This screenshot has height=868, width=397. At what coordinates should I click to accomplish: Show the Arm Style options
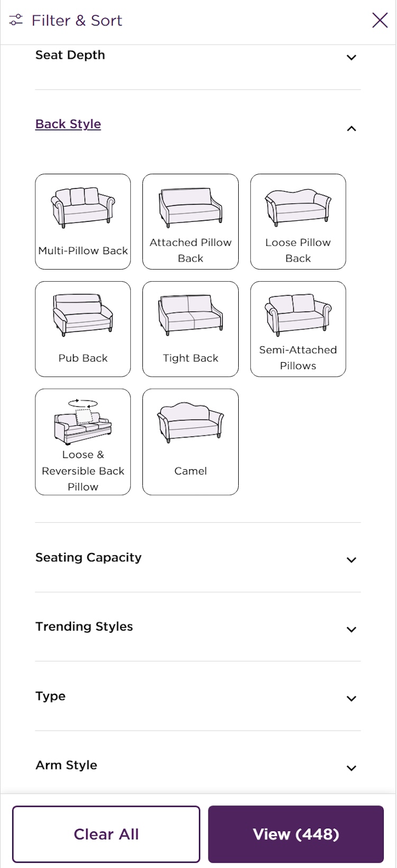click(x=351, y=768)
